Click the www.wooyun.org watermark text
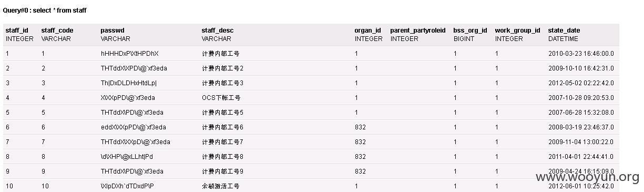The width and height of the screenshot is (644, 192). coord(587,177)
